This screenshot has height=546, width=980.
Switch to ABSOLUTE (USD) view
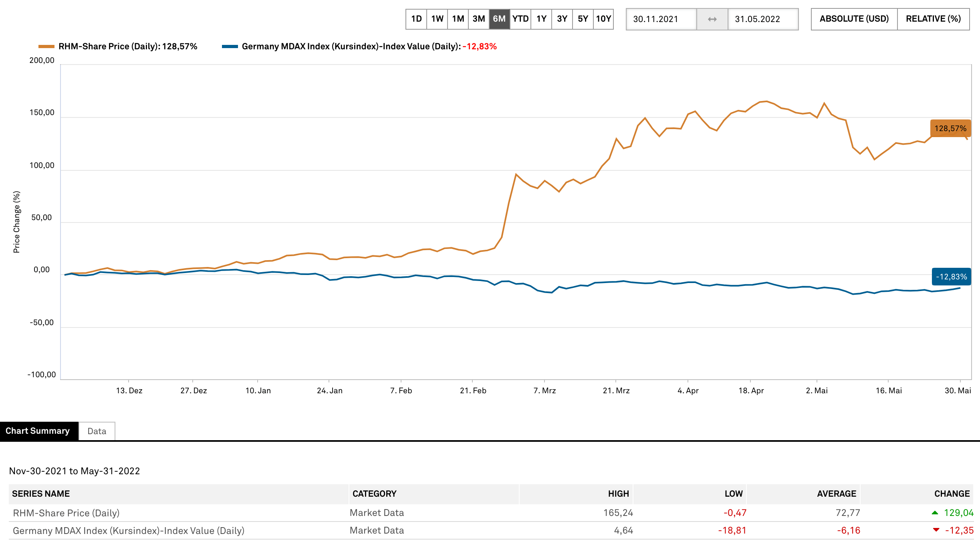[x=854, y=19]
